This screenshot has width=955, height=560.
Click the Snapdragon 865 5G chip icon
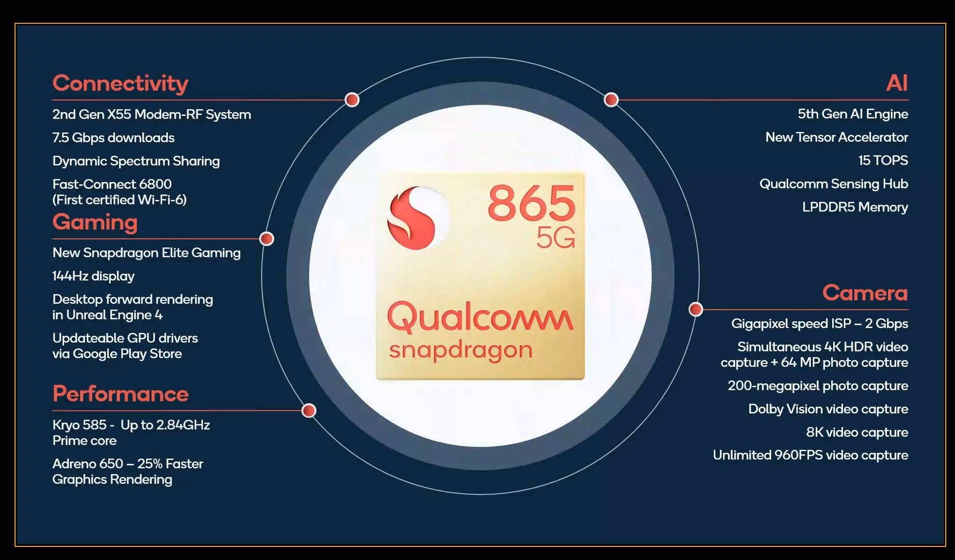pyautogui.click(x=478, y=280)
